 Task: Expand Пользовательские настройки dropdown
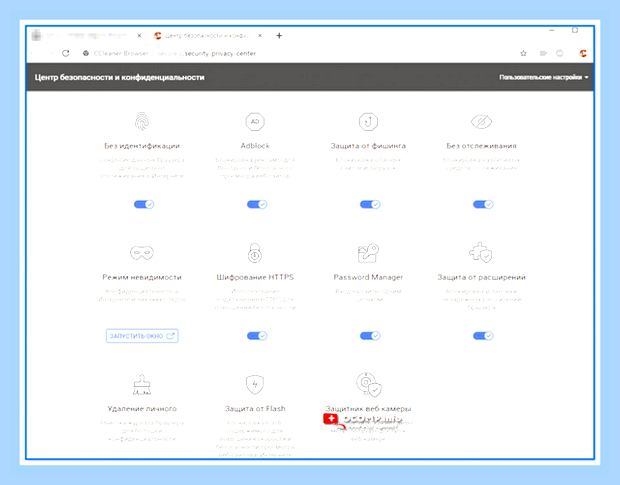click(544, 77)
